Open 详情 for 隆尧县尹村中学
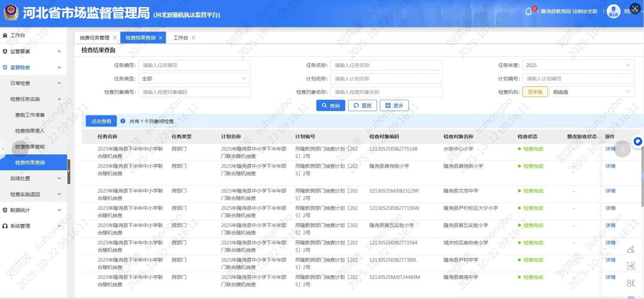Screen dimensions: 644x299 [x=610, y=260]
